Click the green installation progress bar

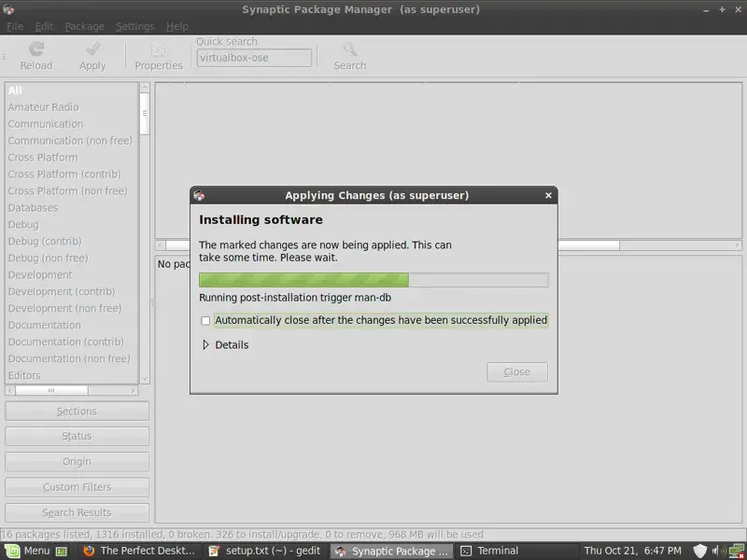pyautogui.click(x=373, y=280)
